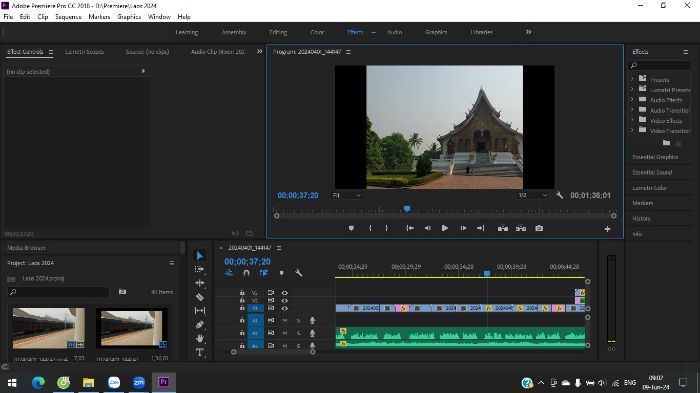Expand the Video Transitions folder
700x393 pixels.
coord(632,130)
